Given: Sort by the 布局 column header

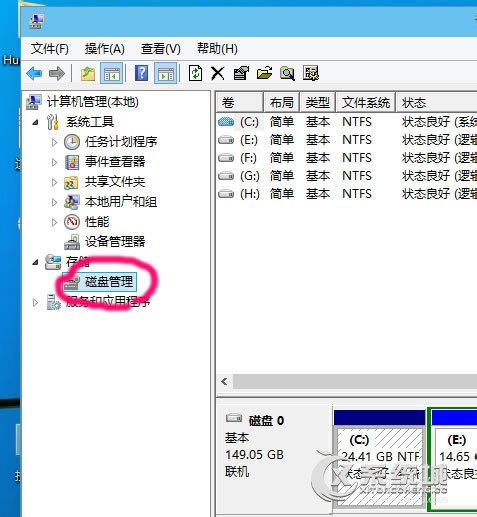Looking at the screenshot, I should pos(282,102).
